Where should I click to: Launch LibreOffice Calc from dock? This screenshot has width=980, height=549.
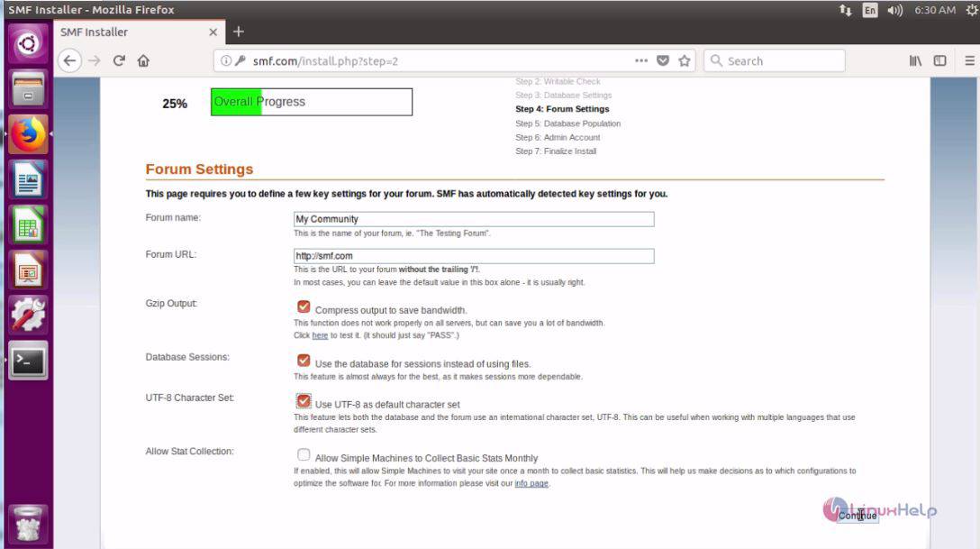point(28,225)
